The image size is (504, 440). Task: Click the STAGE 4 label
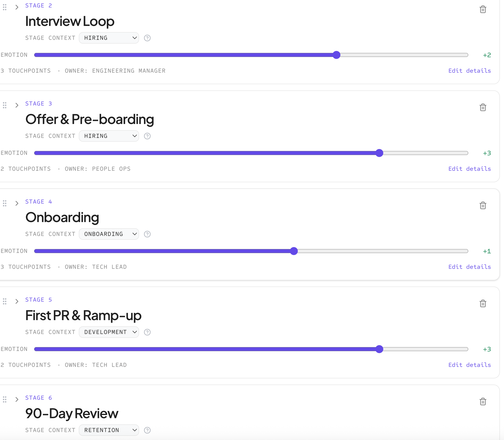[x=38, y=202]
